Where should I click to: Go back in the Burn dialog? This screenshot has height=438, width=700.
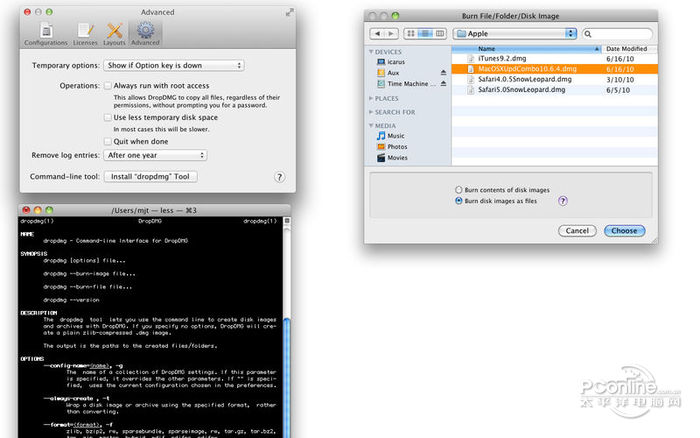point(378,33)
